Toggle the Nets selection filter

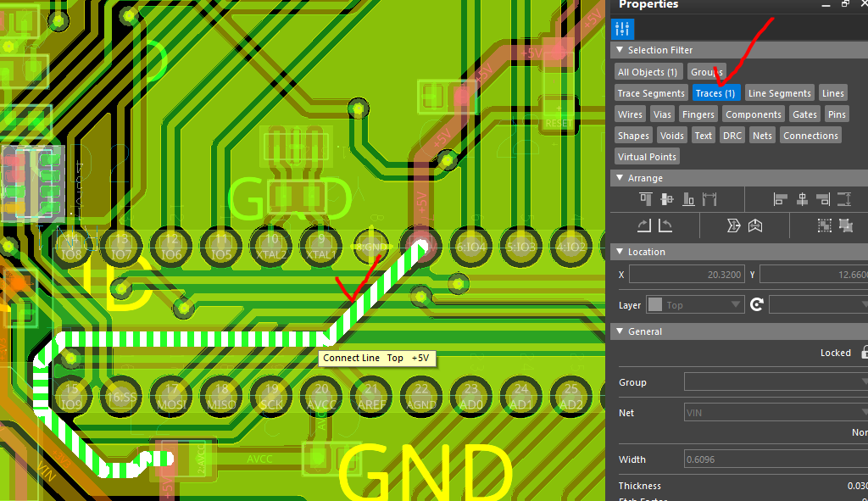pyautogui.click(x=762, y=136)
